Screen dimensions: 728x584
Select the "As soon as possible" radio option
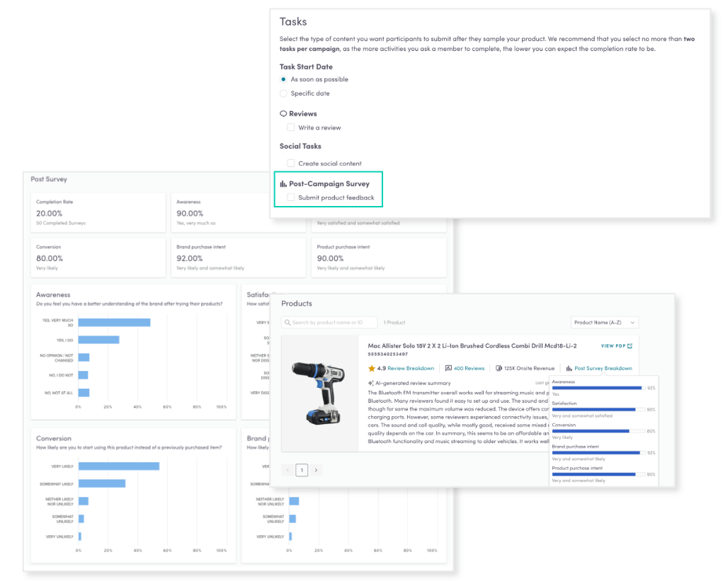[283, 79]
